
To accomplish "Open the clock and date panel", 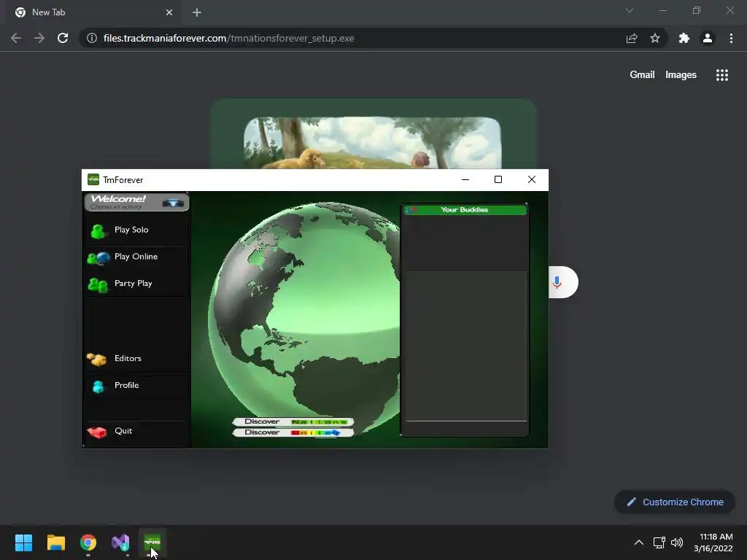I will point(713,542).
